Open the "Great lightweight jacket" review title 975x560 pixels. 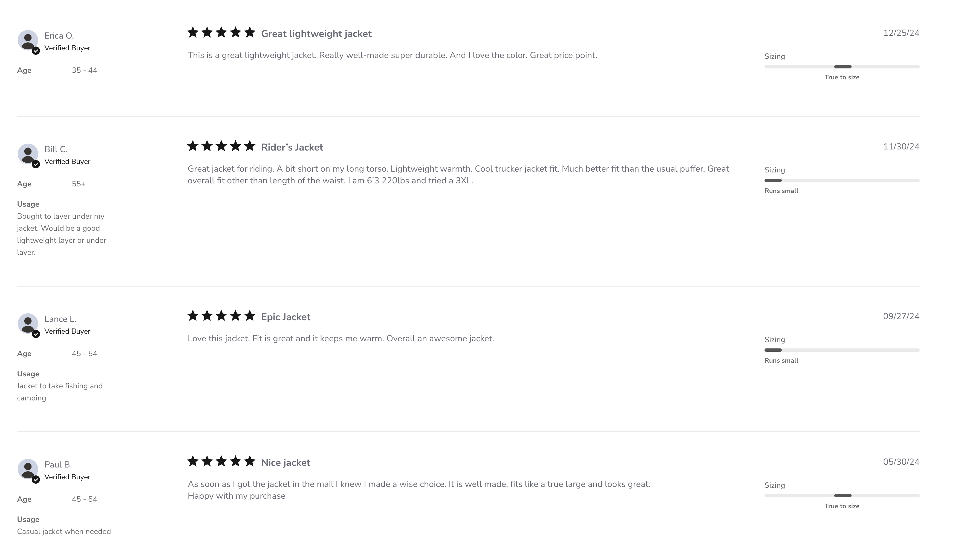pyautogui.click(x=316, y=34)
